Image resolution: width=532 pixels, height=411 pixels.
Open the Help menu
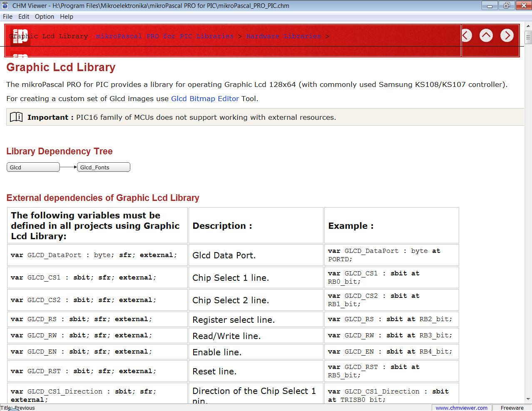[x=67, y=17]
